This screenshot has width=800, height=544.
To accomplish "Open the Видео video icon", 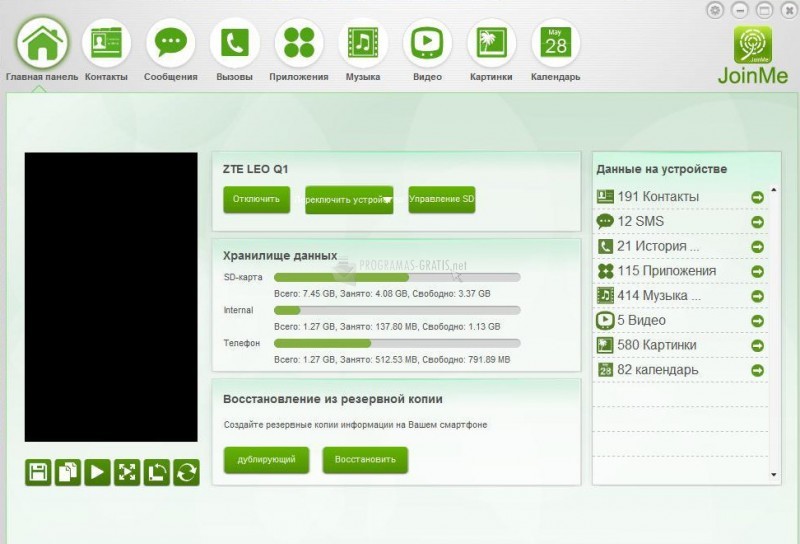I will pos(427,43).
